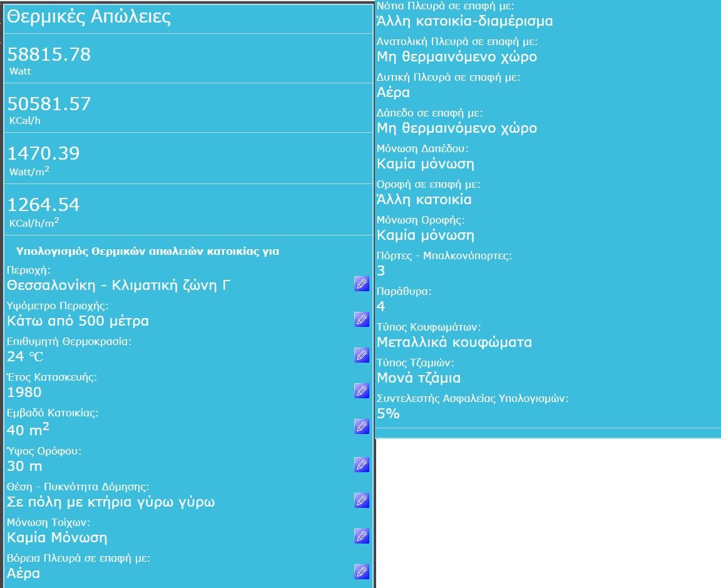Open edit icon for Έτος Κατασκευής 1980

361,390
